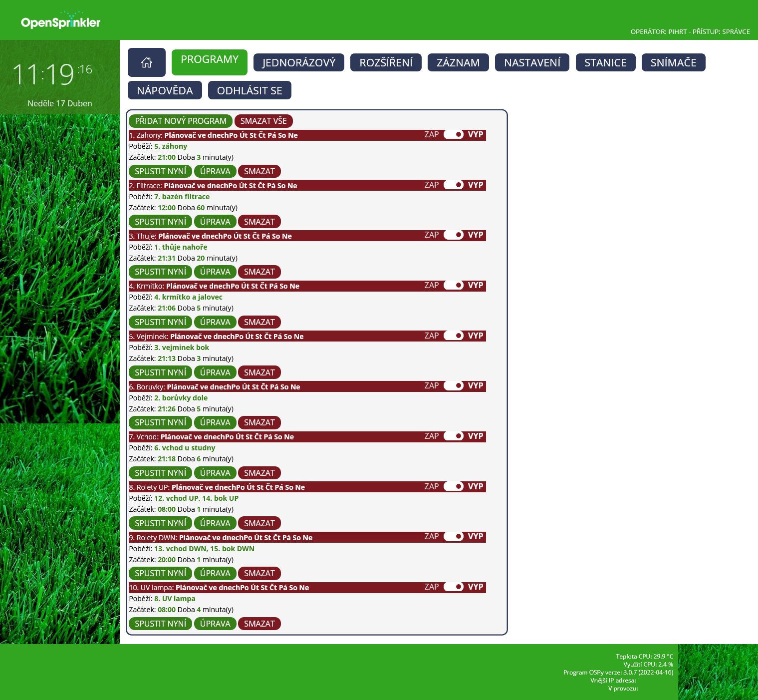Toggle program 1 Zahony on/off switch
Image resolution: width=758 pixels, height=700 pixels.
point(454,134)
